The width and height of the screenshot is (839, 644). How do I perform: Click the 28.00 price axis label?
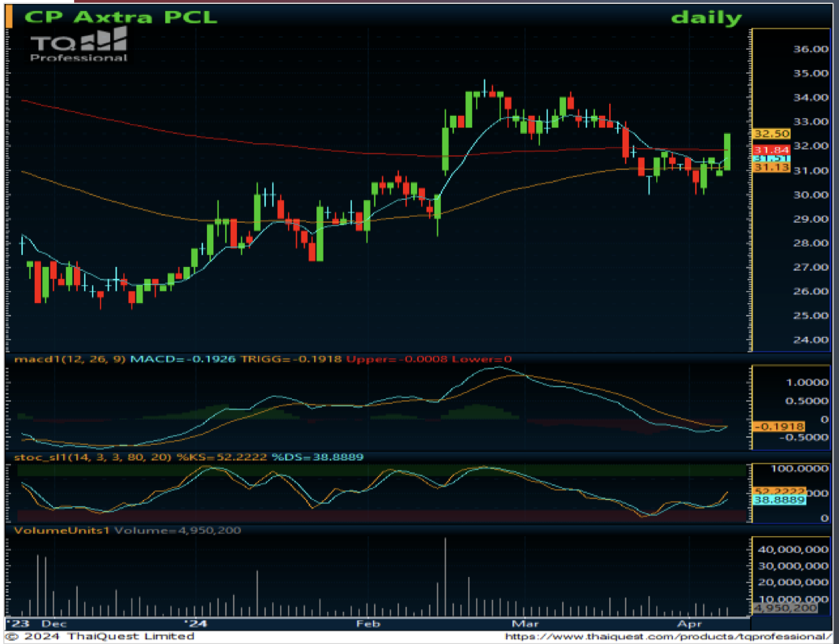coord(810,242)
